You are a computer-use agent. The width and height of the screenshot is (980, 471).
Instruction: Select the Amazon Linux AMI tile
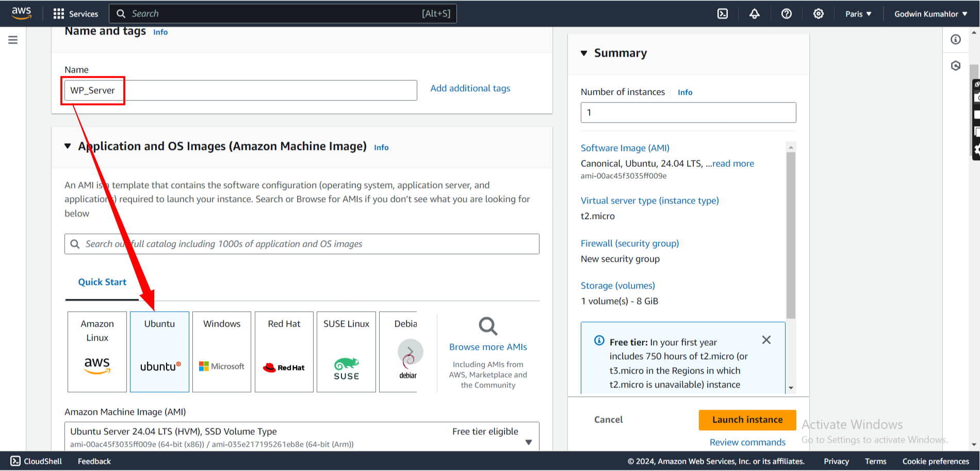(97, 352)
